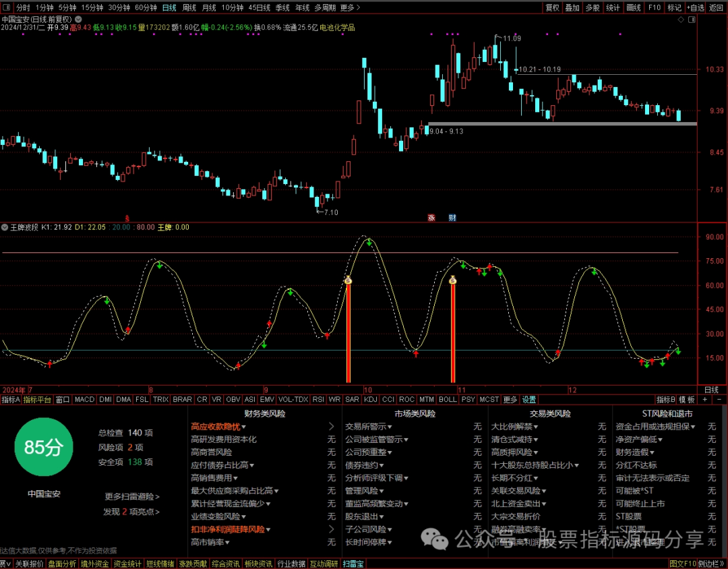Open the 资金统计 bottom tab
This screenshot has height=569, width=728.
point(127,564)
